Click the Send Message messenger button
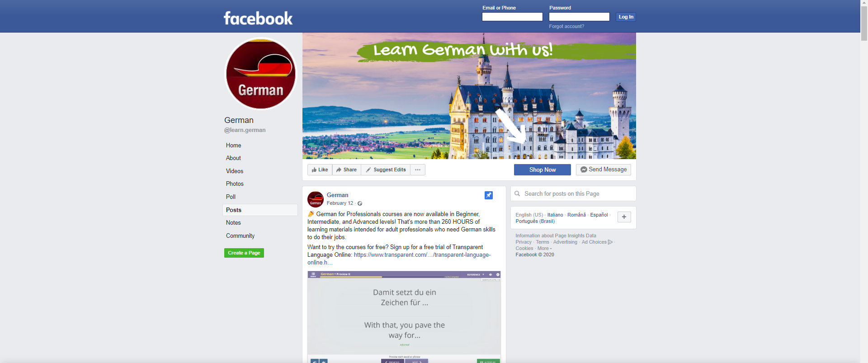 [x=604, y=170]
